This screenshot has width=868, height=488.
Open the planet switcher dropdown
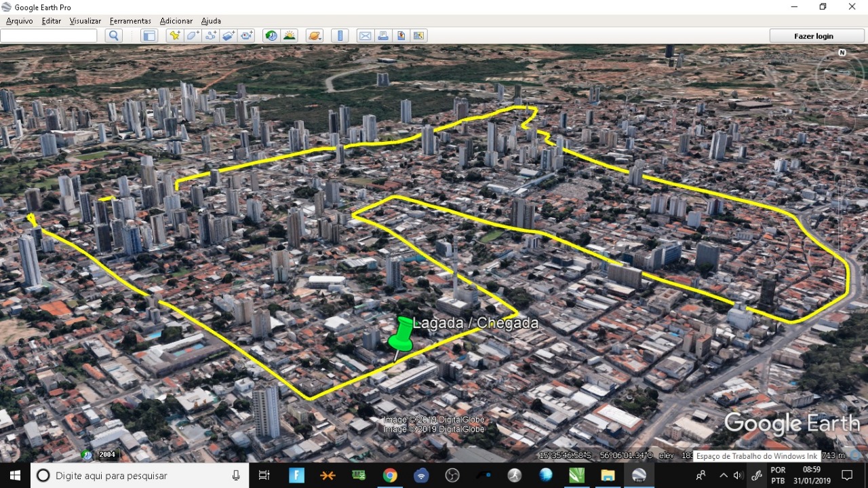[315, 36]
